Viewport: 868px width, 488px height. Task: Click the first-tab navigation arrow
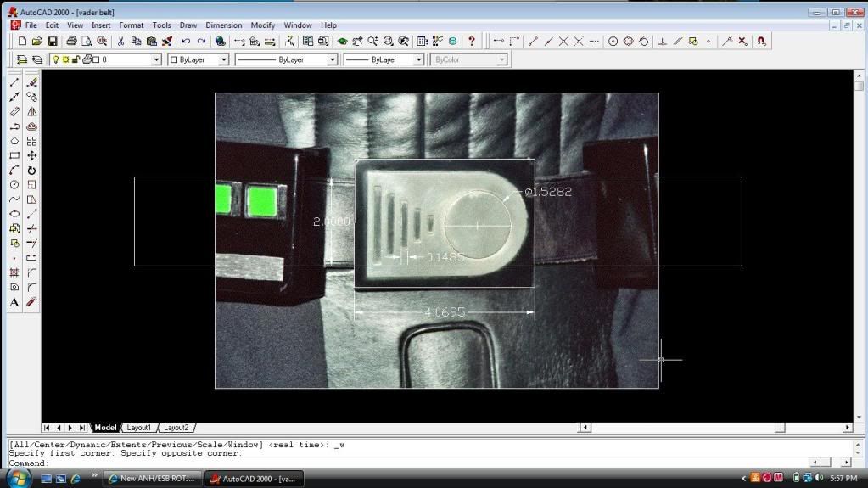point(47,428)
